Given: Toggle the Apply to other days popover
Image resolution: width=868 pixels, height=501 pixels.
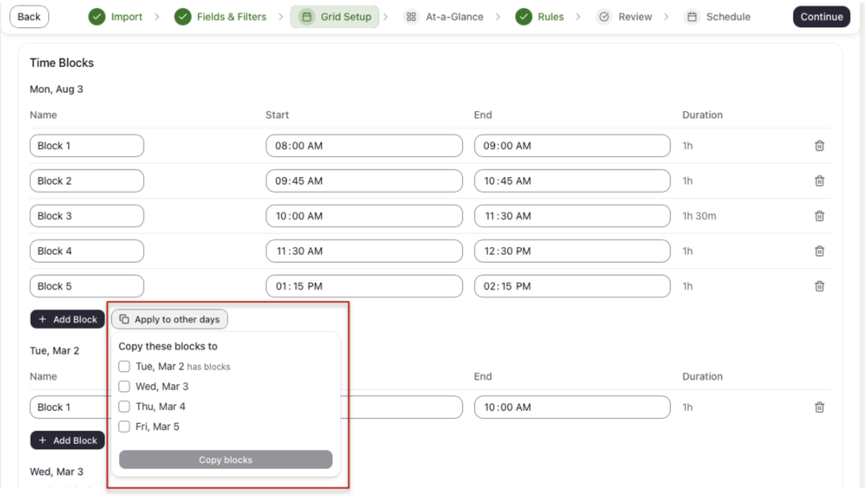Looking at the screenshot, I should pos(169,319).
